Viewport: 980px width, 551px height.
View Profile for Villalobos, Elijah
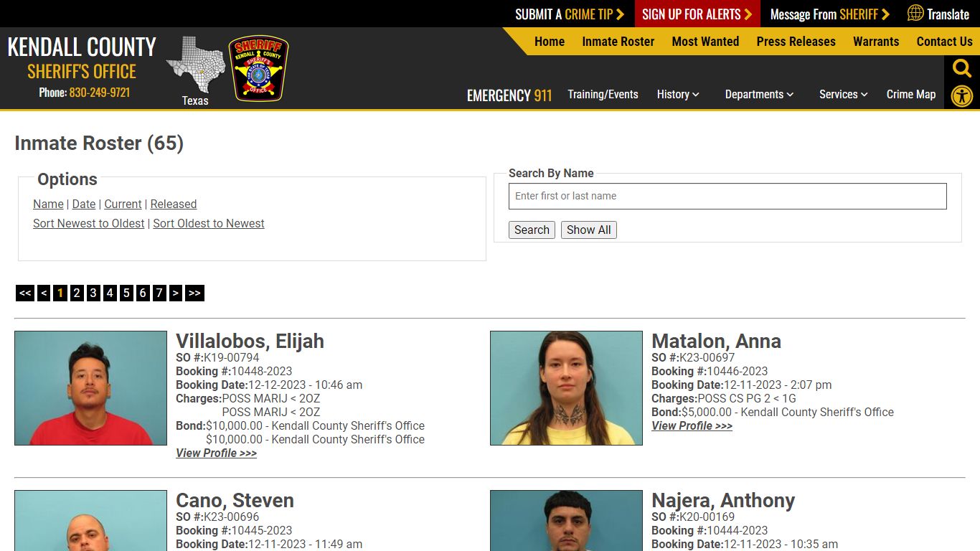coord(216,453)
